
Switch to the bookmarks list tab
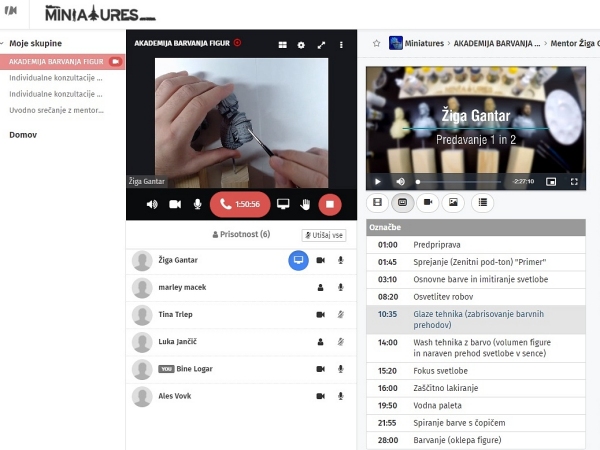(483, 203)
